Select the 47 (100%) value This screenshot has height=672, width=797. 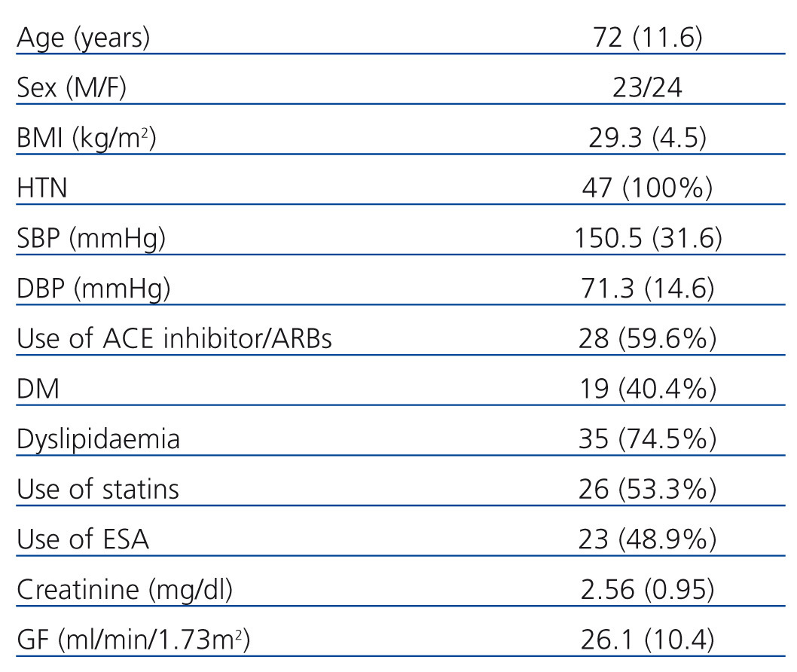point(648,188)
